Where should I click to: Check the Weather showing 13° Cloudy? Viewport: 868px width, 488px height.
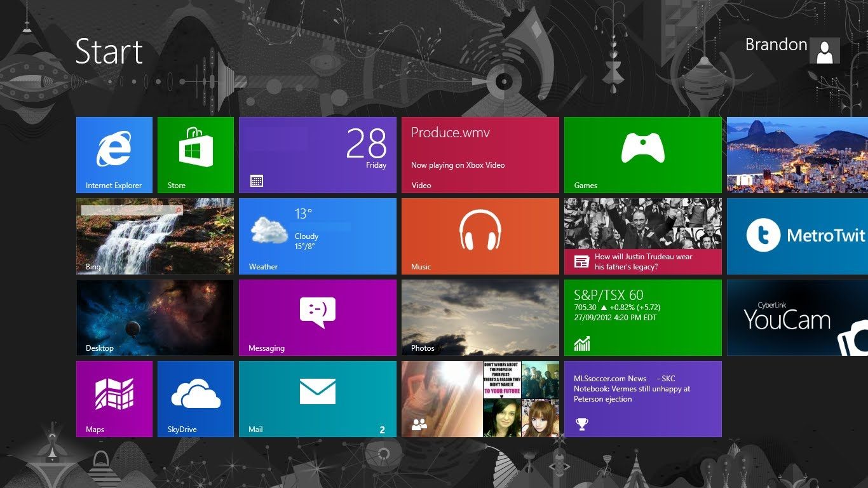317,236
